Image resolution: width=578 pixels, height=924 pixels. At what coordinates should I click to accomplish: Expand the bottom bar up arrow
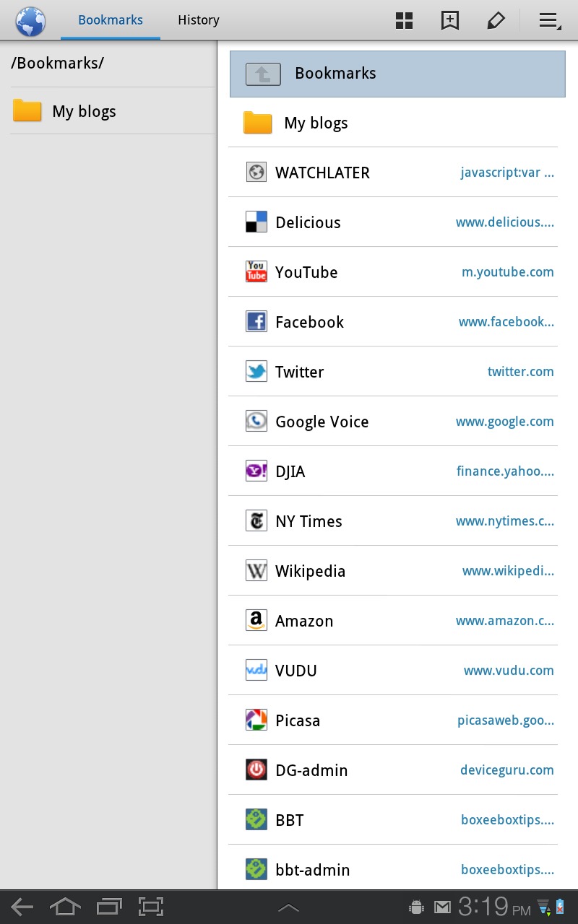(x=288, y=907)
